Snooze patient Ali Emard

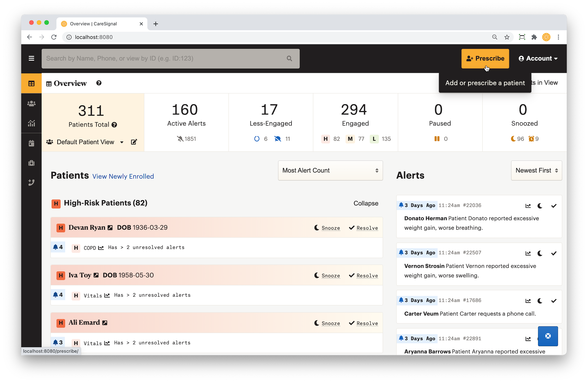pos(327,323)
